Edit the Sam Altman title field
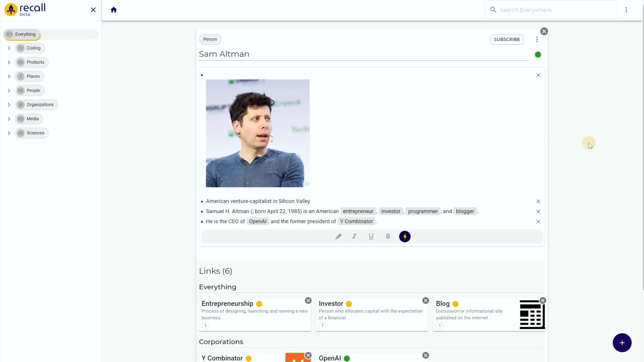644x362 pixels. coord(364,54)
